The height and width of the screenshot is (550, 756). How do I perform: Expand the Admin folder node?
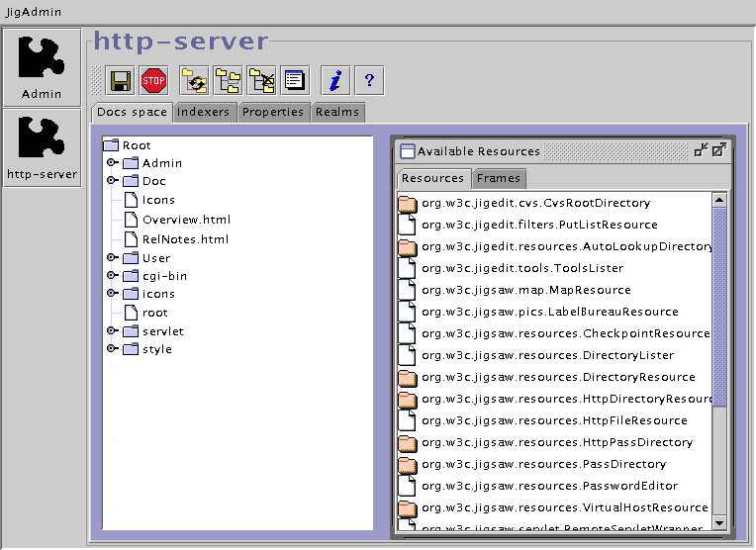pos(112,163)
